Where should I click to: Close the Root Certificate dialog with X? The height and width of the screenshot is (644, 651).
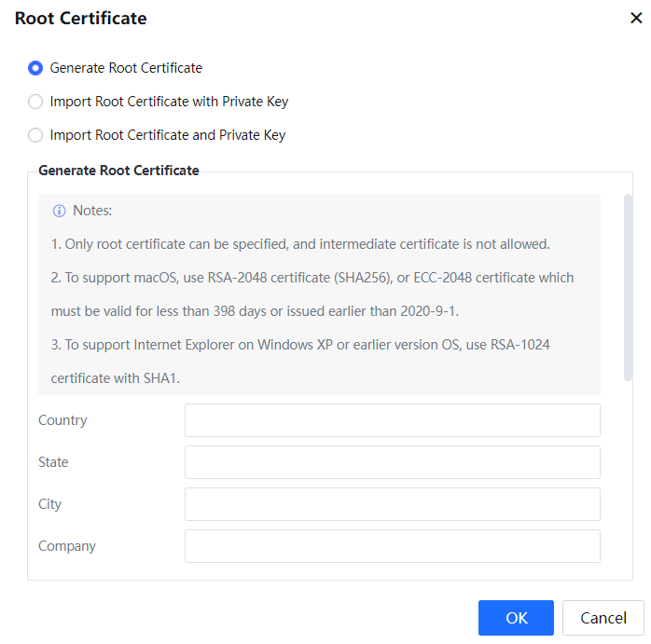coord(636,19)
